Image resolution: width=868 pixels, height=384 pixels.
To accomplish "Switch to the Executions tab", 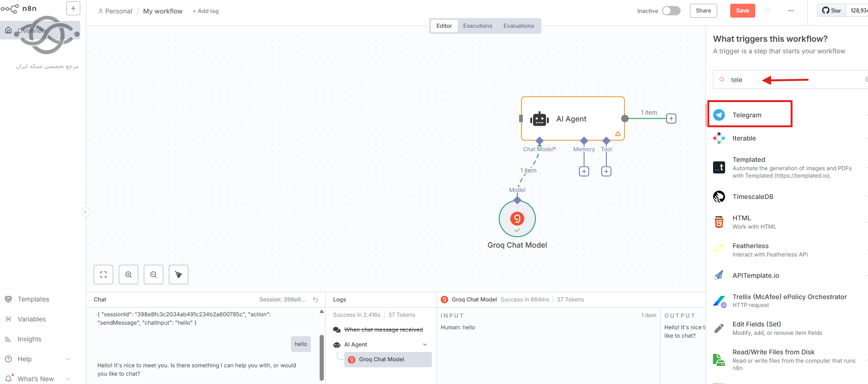I will (x=477, y=26).
